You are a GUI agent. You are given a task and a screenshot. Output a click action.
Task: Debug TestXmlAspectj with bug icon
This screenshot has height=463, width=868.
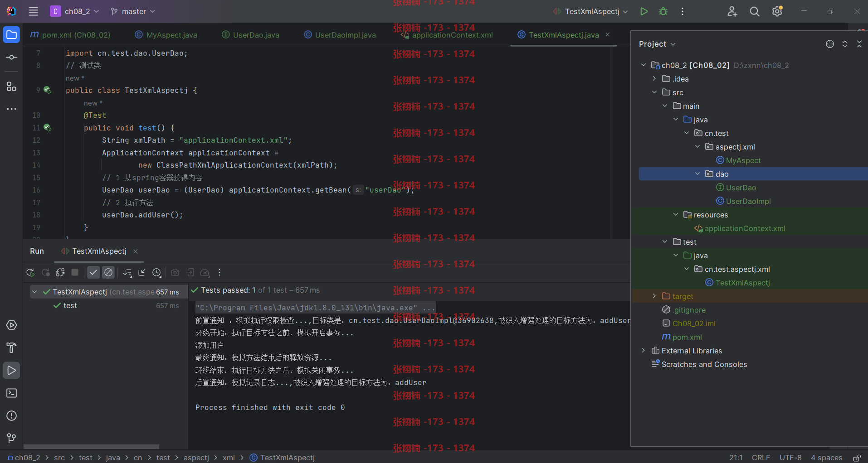663,11
